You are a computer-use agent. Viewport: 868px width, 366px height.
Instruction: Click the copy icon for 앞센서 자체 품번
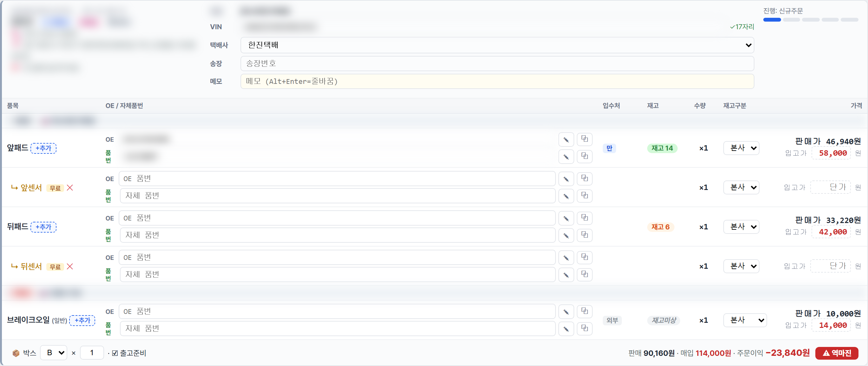585,196
